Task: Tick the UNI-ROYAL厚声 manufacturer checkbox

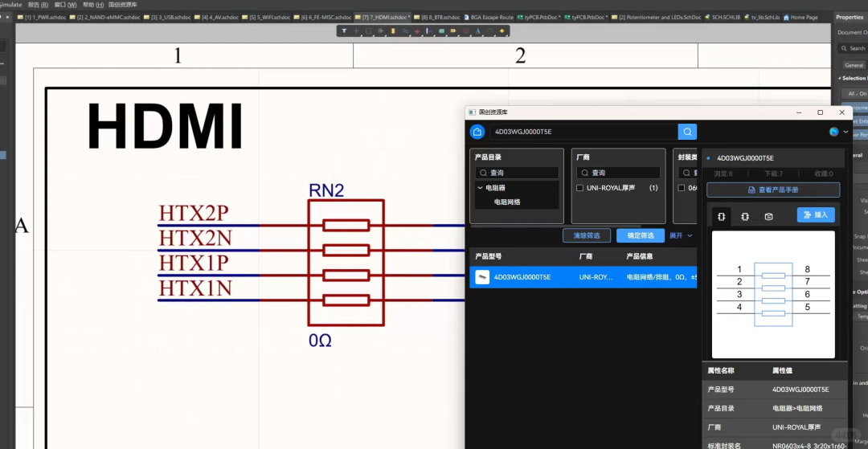Action: tap(579, 188)
